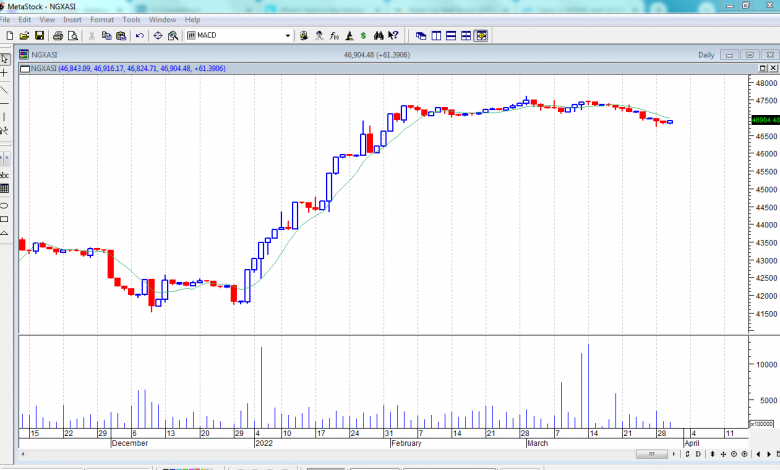780x470 pixels.
Task: Click the Expert Advisor icon
Action: point(304,35)
